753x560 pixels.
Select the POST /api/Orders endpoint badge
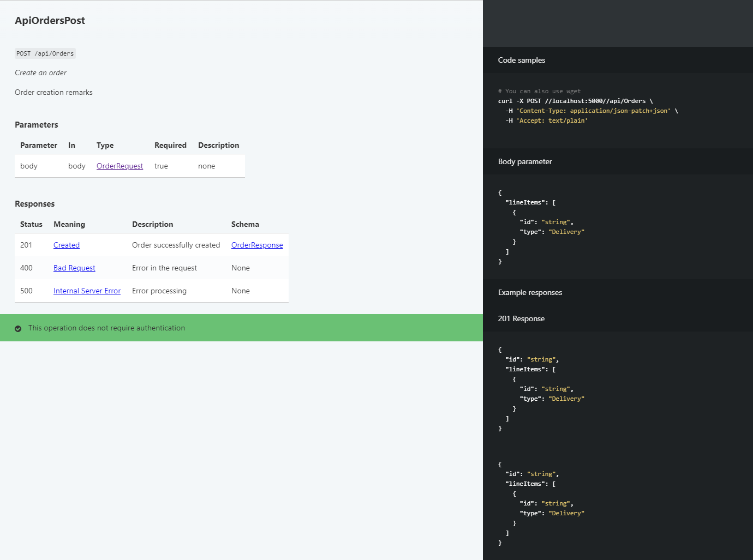coord(45,53)
